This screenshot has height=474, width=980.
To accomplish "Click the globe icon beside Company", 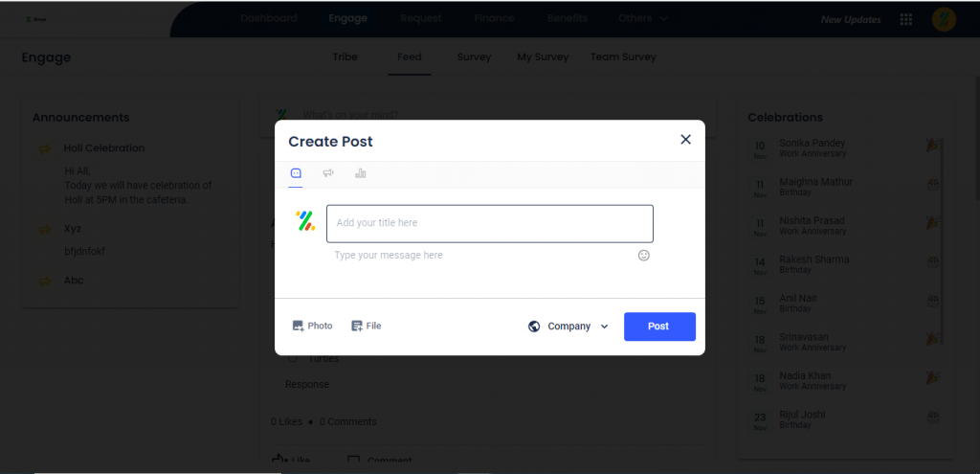I will tap(534, 327).
